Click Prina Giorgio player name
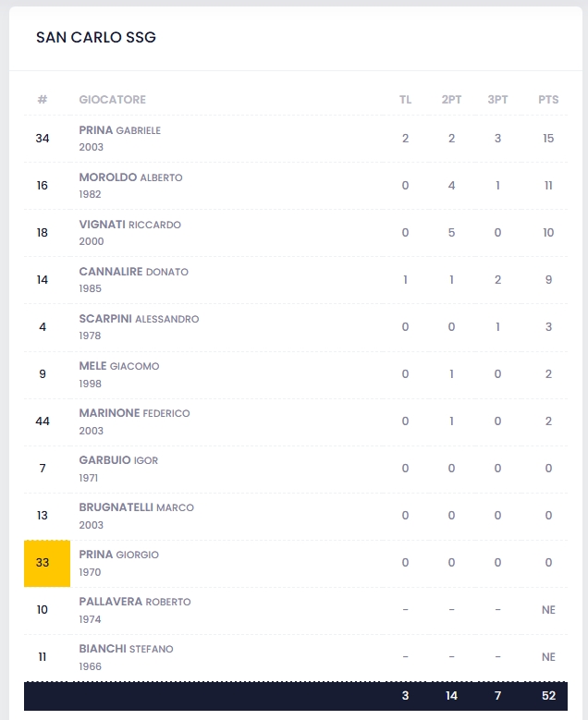This screenshot has height=720, width=588. 118,555
